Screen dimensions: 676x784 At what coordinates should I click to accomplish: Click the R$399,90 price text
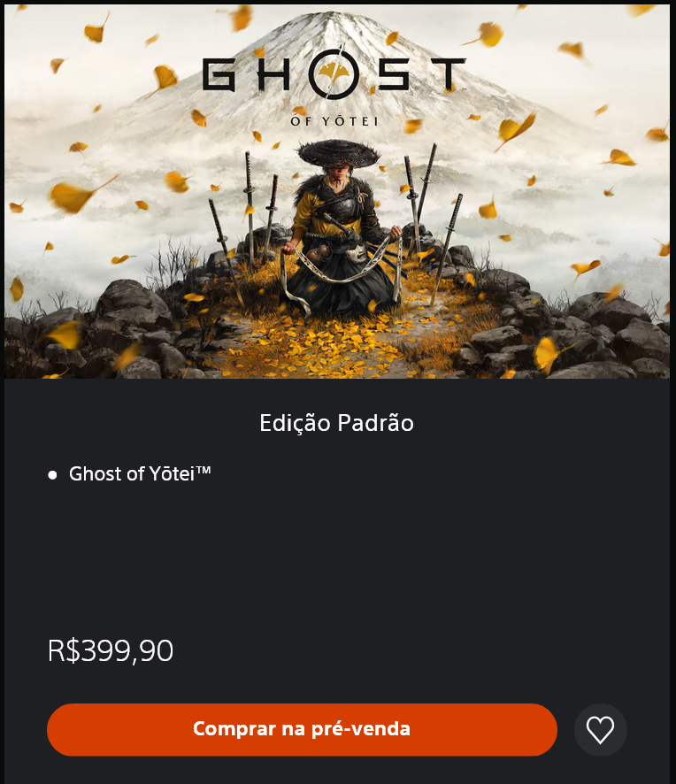pos(111,650)
